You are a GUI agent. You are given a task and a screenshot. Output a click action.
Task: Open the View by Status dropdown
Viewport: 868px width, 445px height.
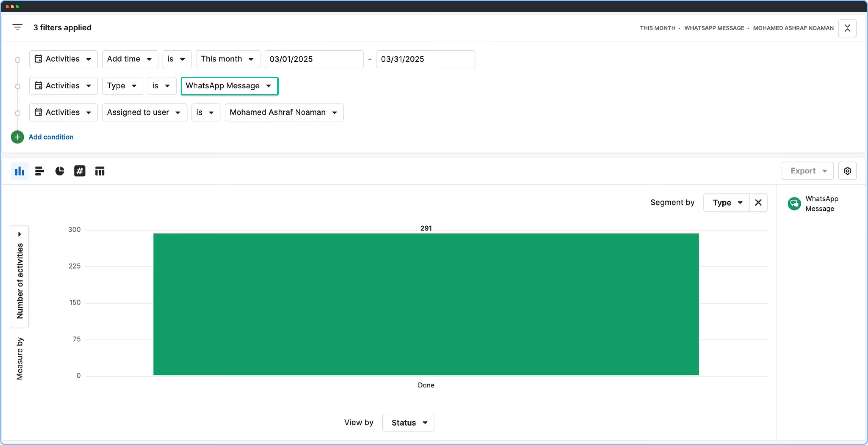tap(408, 423)
